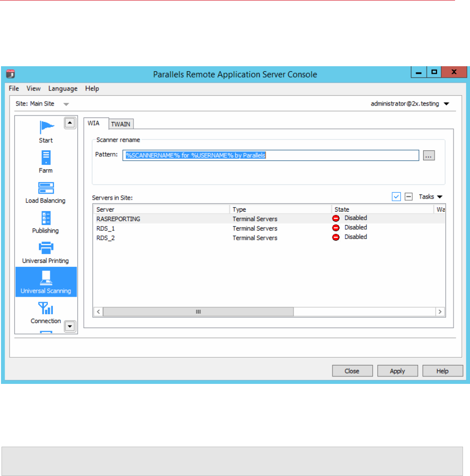Expand the Site: Main Site dropdown

click(x=66, y=104)
